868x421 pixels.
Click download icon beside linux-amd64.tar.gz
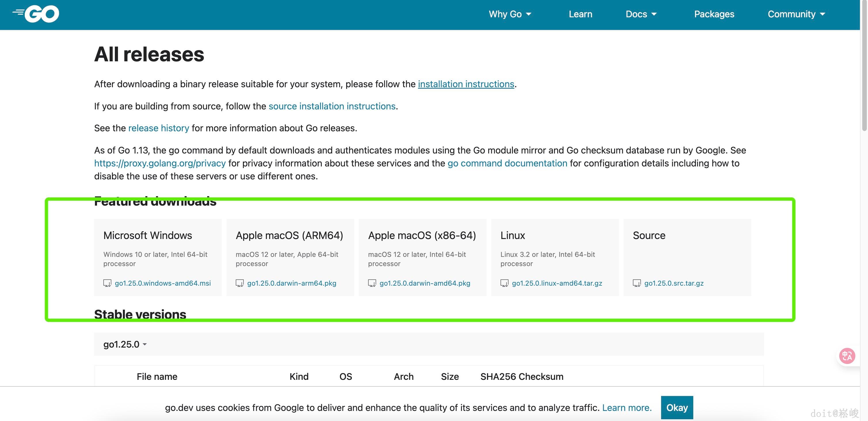tap(505, 283)
